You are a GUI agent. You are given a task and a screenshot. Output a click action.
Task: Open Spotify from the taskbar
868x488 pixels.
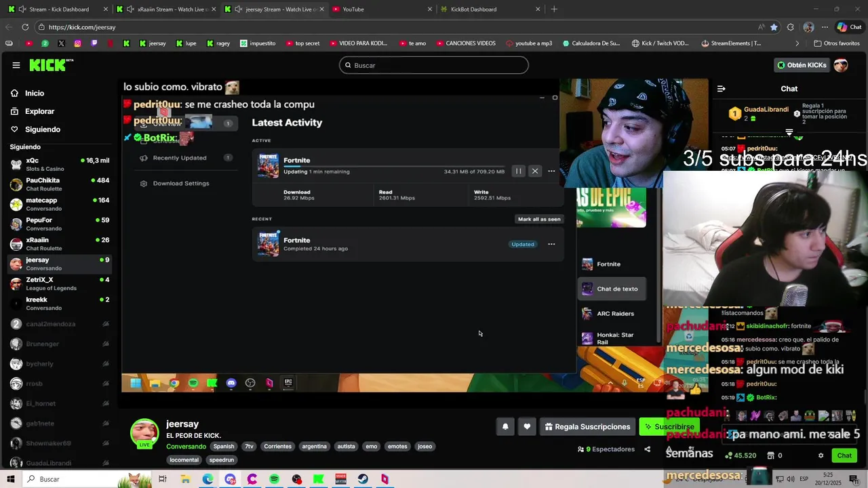tap(274, 479)
